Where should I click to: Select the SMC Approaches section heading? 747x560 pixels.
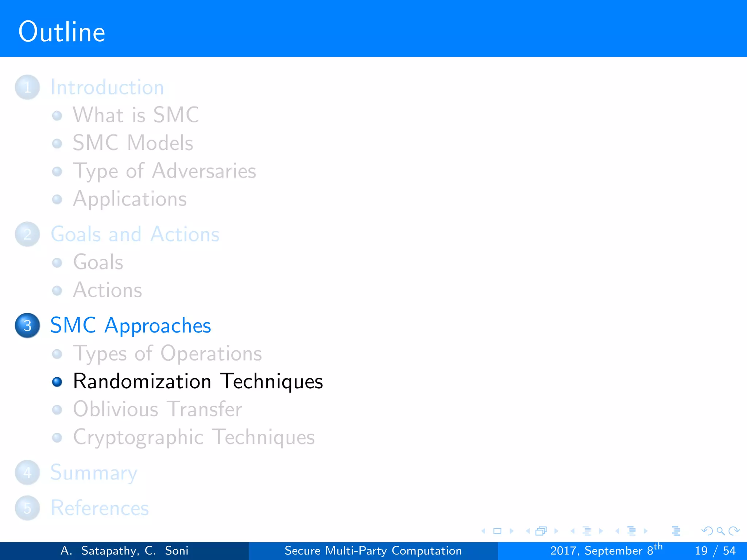click(x=131, y=325)
